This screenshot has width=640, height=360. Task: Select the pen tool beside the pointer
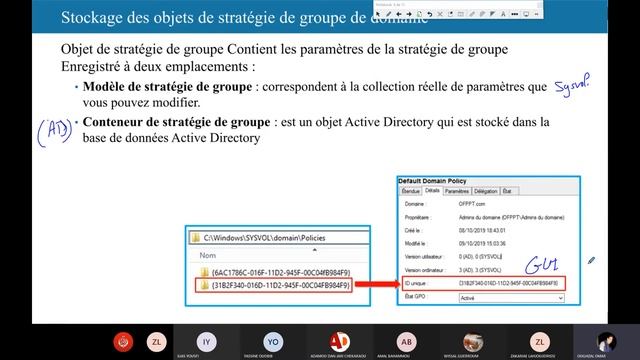[389, 14]
